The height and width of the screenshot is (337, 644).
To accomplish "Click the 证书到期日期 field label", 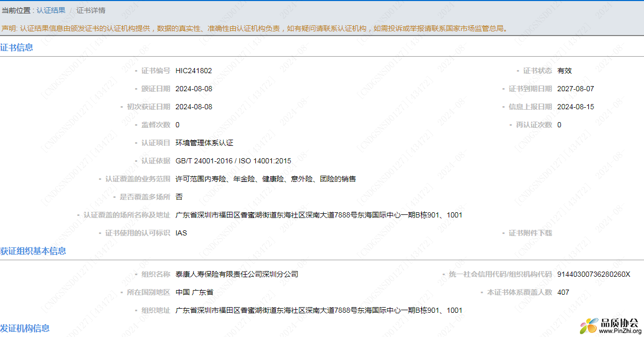I will coord(530,89).
